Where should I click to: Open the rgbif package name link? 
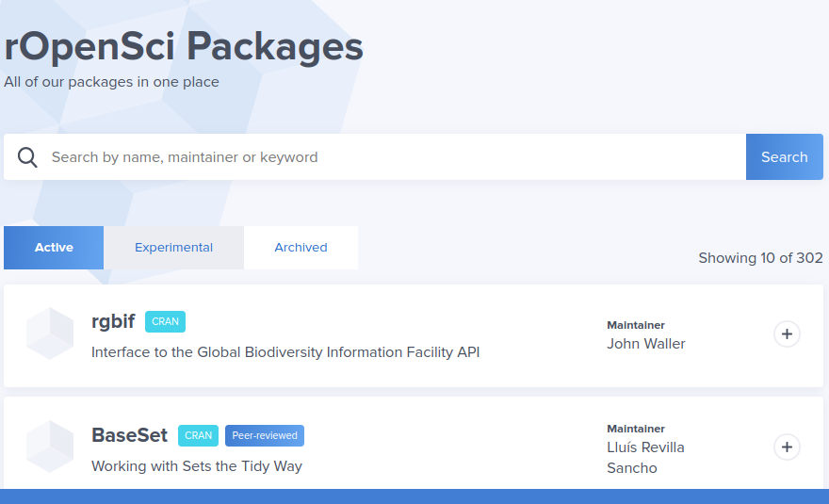click(113, 321)
